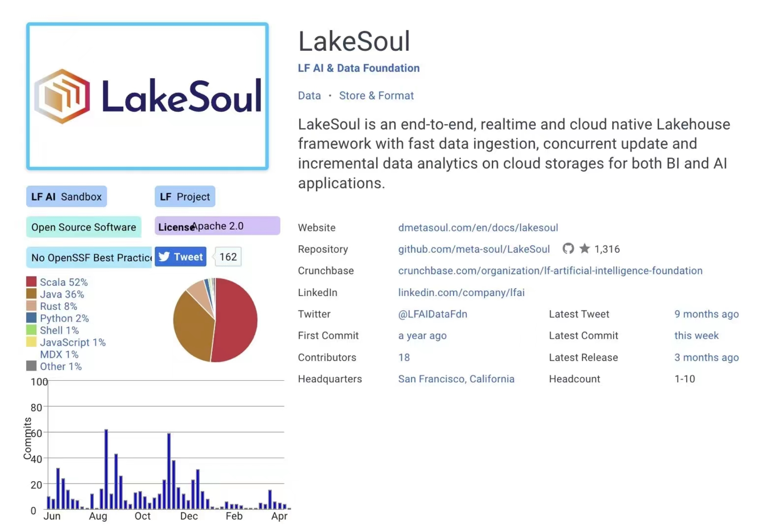Open the Data category link
This screenshot has height=532, width=767.
(x=309, y=95)
